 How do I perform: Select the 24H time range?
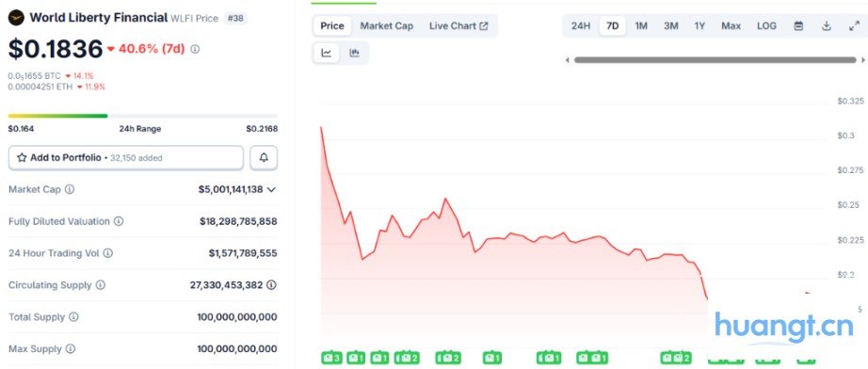coord(581,26)
